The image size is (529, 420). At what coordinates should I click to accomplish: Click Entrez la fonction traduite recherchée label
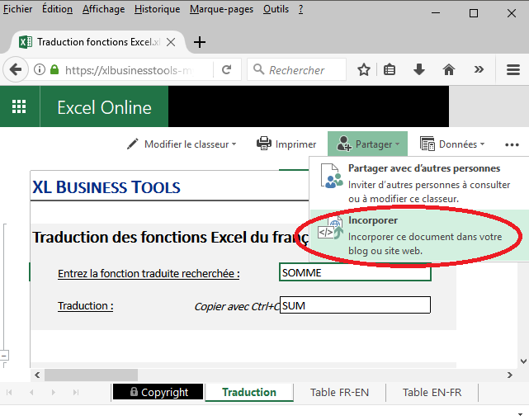pyautogui.click(x=149, y=273)
